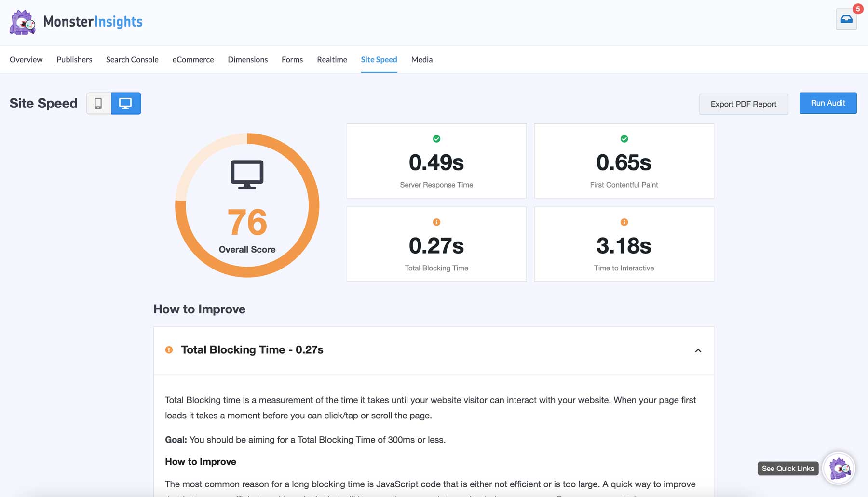
Task: Open the notification inbox icon
Action: click(846, 19)
